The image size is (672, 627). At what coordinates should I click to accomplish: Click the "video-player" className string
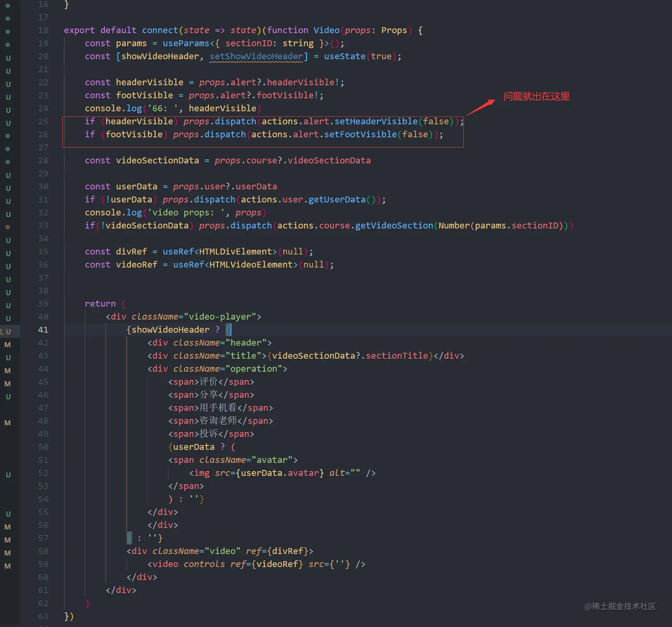click(220, 317)
